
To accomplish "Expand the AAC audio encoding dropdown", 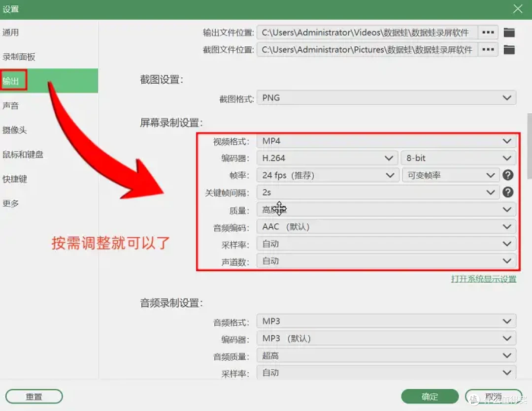I will [x=387, y=226].
